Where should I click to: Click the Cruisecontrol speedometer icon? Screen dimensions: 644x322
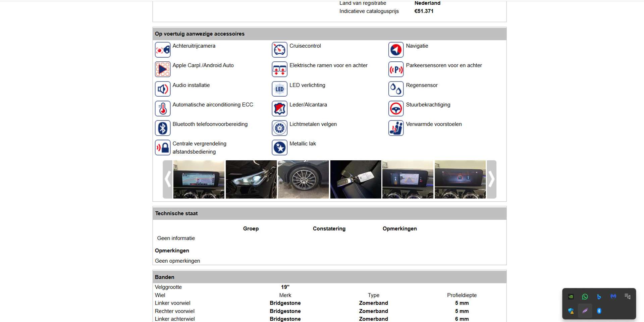[279, 50]
